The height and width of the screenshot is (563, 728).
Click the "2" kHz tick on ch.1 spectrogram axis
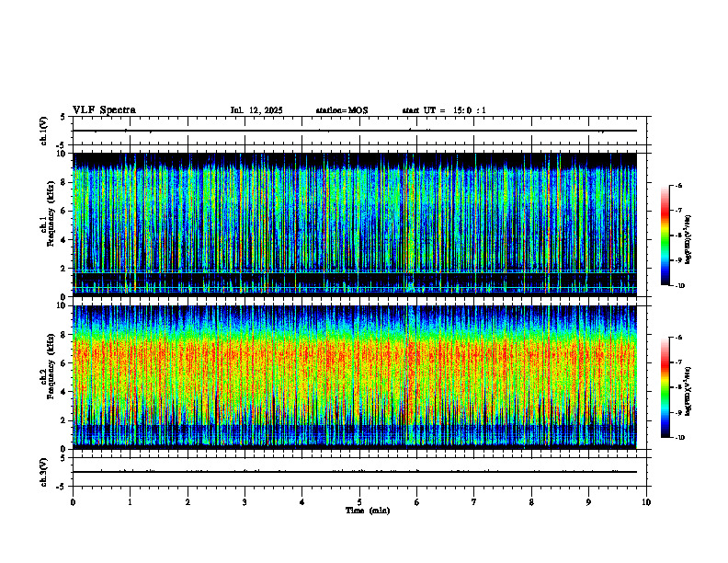coord(64,269)
